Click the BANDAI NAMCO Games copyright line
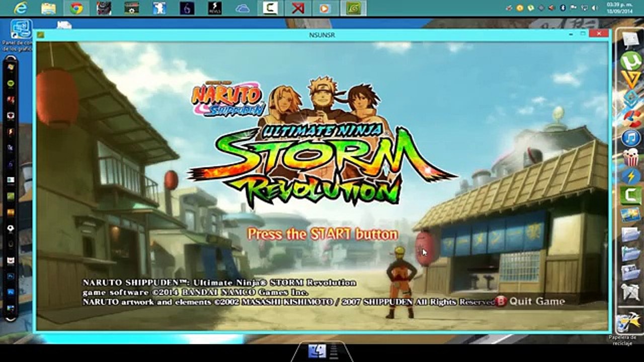The image size is (644, 362). point(195,292)
